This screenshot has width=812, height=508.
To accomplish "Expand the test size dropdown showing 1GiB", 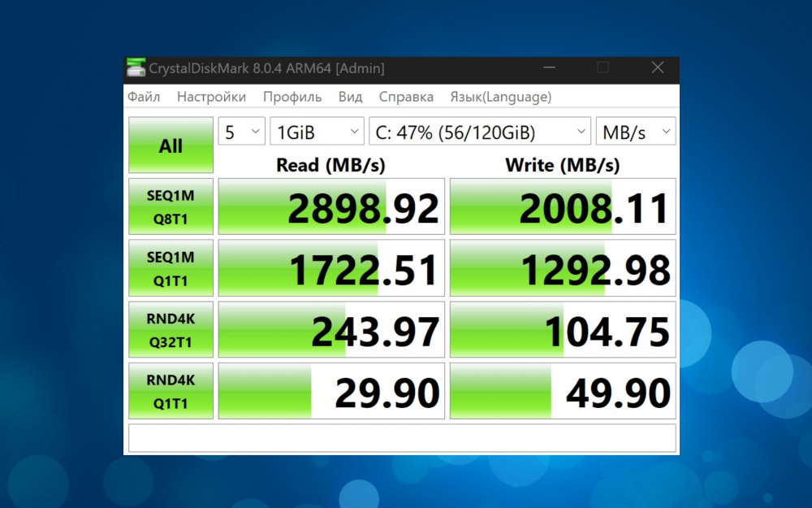I will click(x=317, y=132).
